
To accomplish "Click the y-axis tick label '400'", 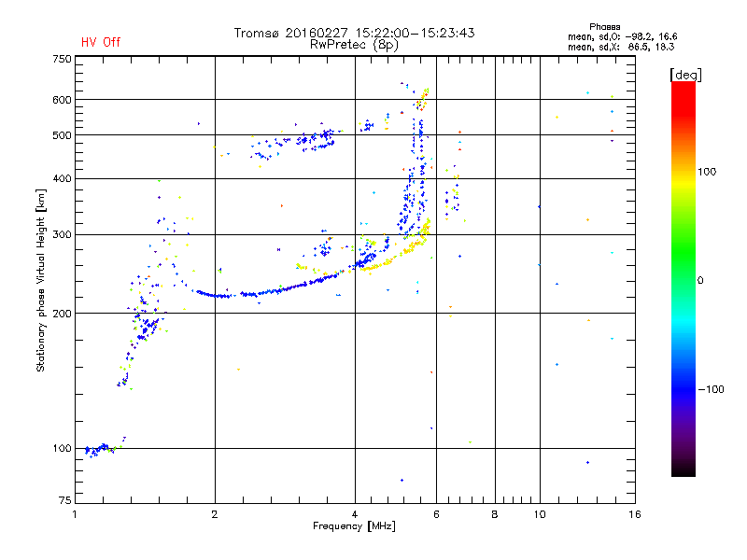I will tap(62, 179).
